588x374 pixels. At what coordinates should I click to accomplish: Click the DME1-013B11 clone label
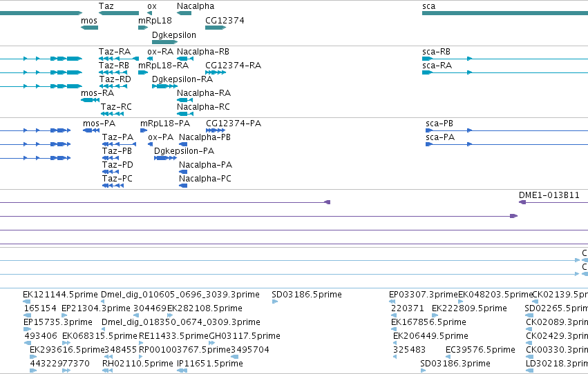pos(549,195)
